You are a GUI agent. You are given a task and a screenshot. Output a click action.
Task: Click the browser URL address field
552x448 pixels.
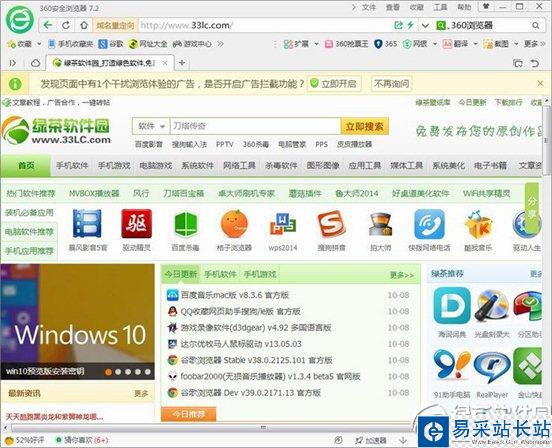265,25
